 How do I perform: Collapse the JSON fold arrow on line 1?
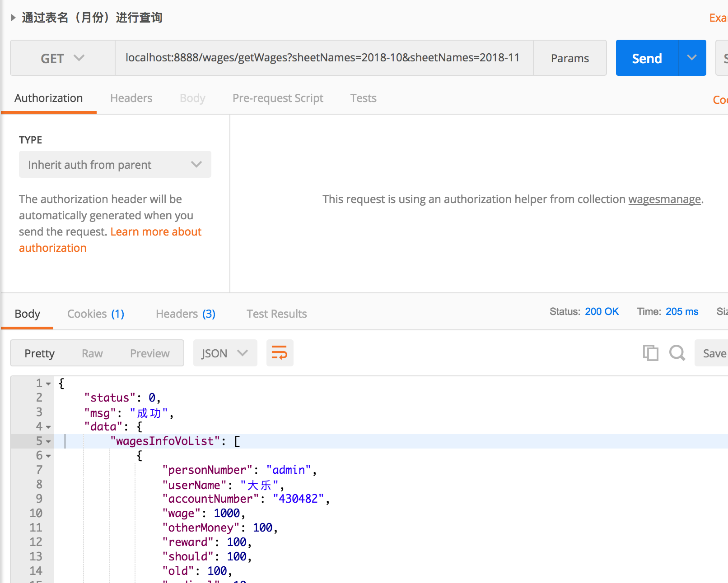(48, 384)
